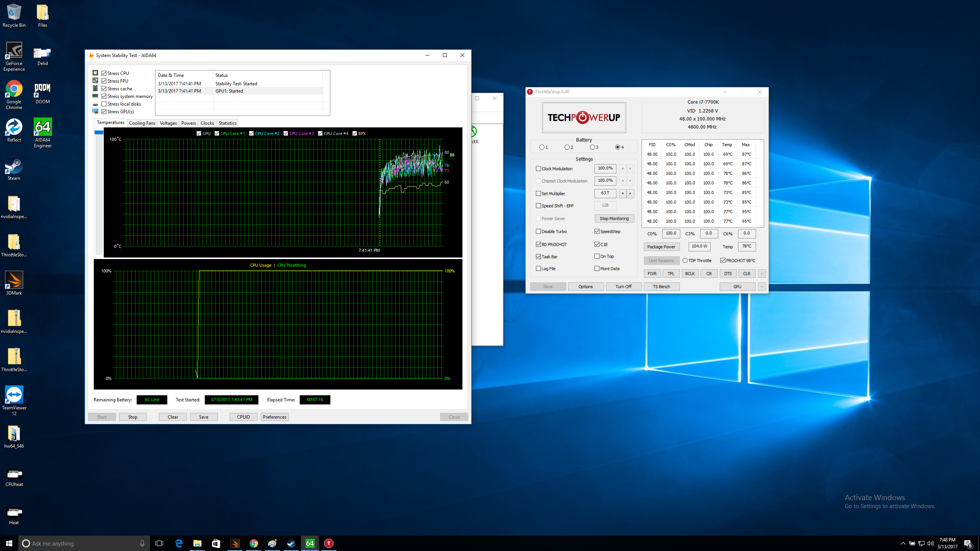Launch Steam from the desktop
980x551 pixels.
[14, 169]
